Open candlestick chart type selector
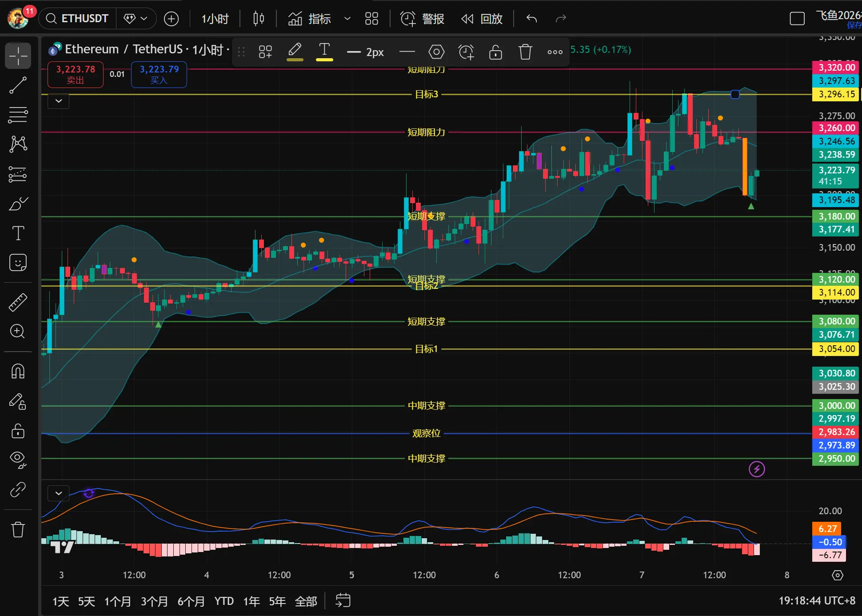The image size is (862, 616). (259, 19)
